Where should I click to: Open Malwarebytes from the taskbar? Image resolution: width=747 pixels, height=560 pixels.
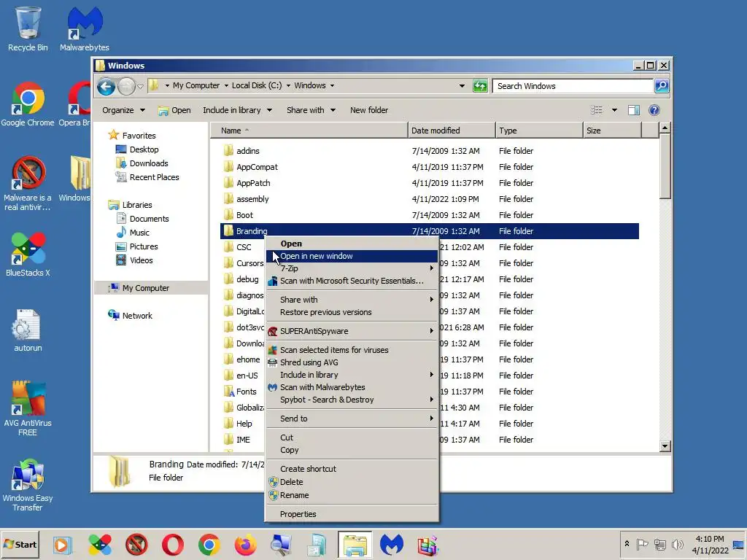click(391, 545)
